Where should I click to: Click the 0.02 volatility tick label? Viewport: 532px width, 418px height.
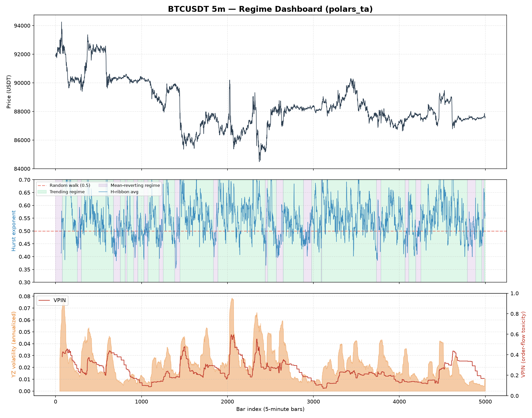(25, 368)
